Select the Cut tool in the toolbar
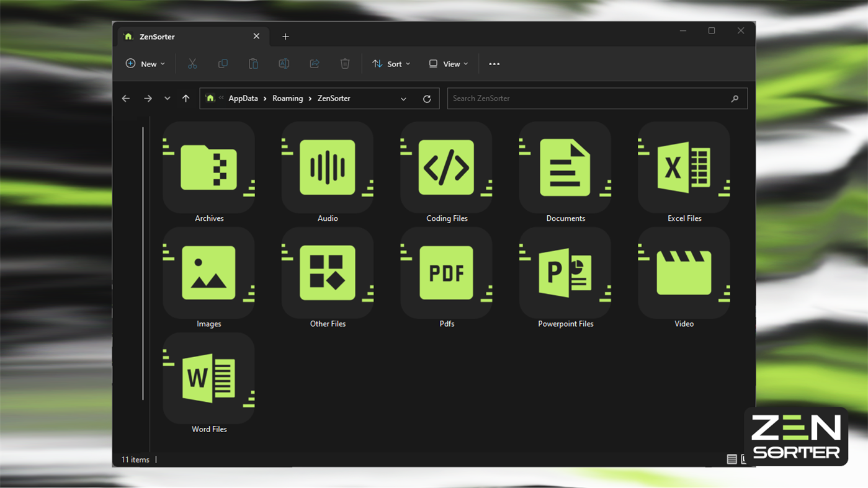Image resolution: width=868 pixels, height=488 pixels. pos(192,63)
